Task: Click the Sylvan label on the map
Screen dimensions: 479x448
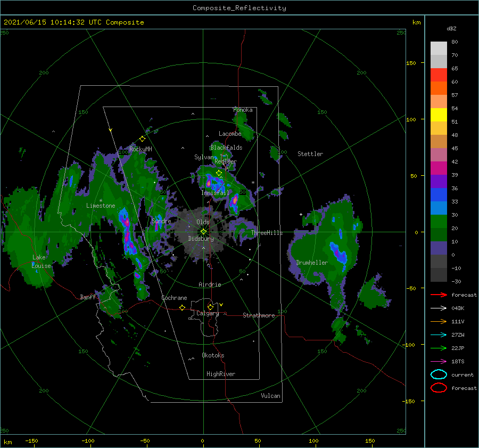Action: [x=204, y=157]
